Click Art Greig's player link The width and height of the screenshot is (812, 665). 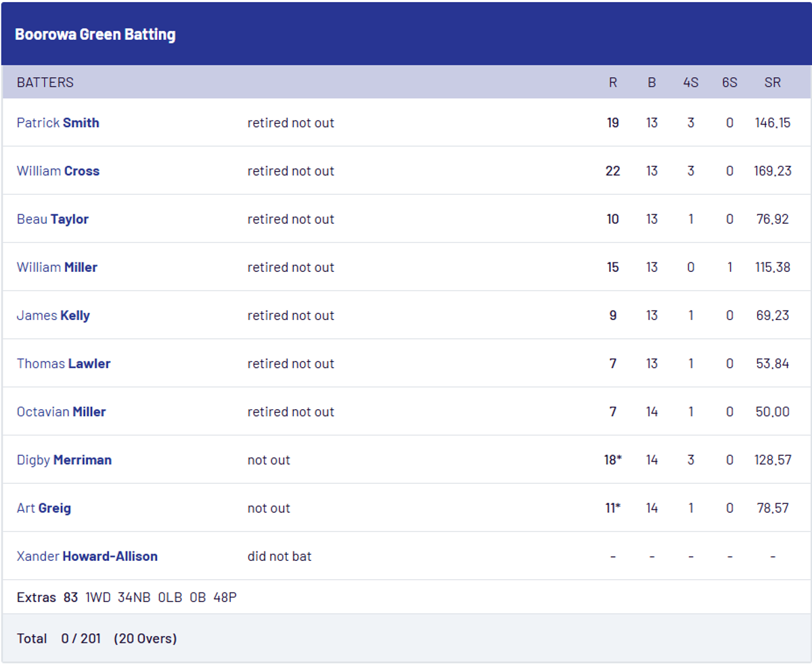tap(44, 508)
